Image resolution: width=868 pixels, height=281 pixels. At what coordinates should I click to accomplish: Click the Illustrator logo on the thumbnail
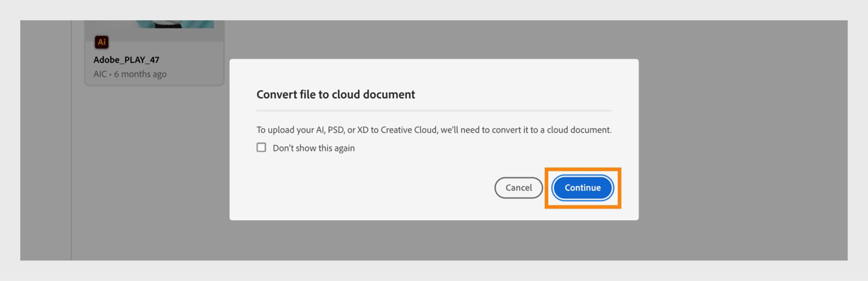pyautogui.click(x=101, y=42)
